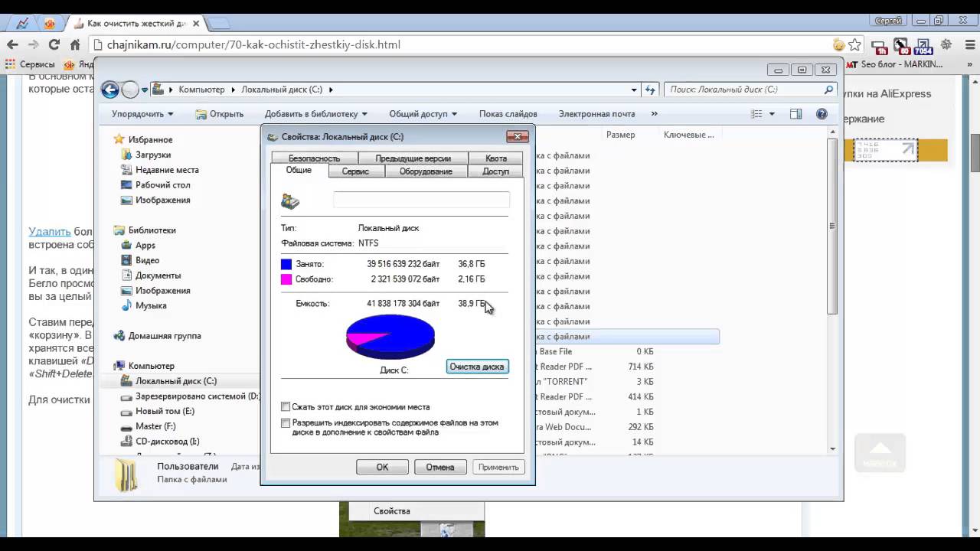The image size is (980, 551).
Task: Expand Добавить в библиотеку dropdown
Action: (315, 114)
